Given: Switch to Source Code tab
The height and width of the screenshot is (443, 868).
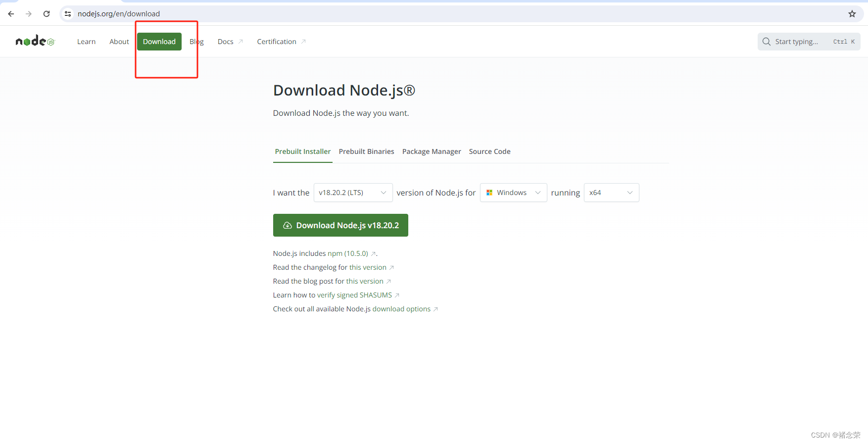Looking at the screenshot, I should [490, 151].
